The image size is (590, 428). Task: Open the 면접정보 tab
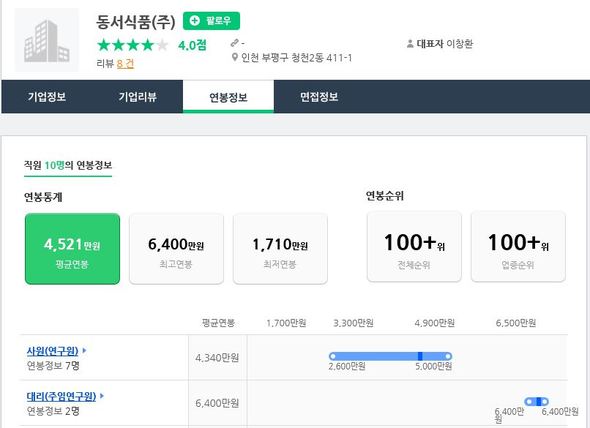319,97
